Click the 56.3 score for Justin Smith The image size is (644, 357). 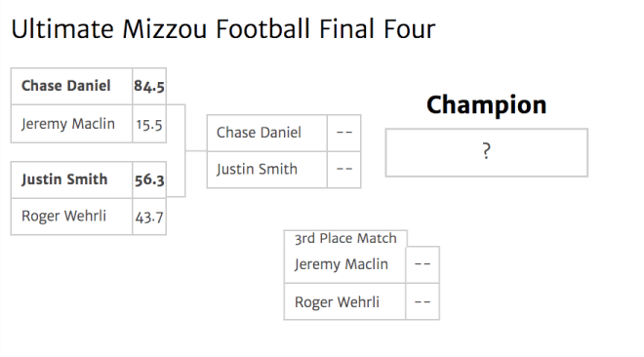click(x=149, y=179)
